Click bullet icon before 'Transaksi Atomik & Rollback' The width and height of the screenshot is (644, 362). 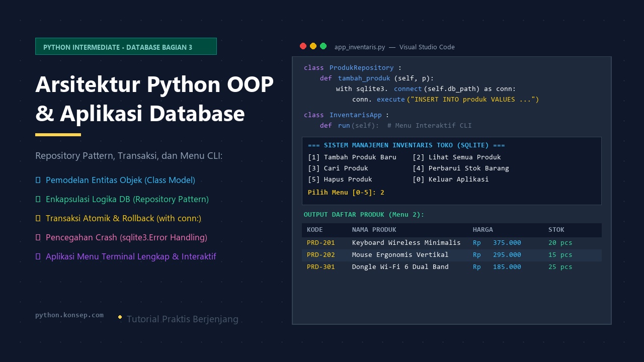pos(38,218)
